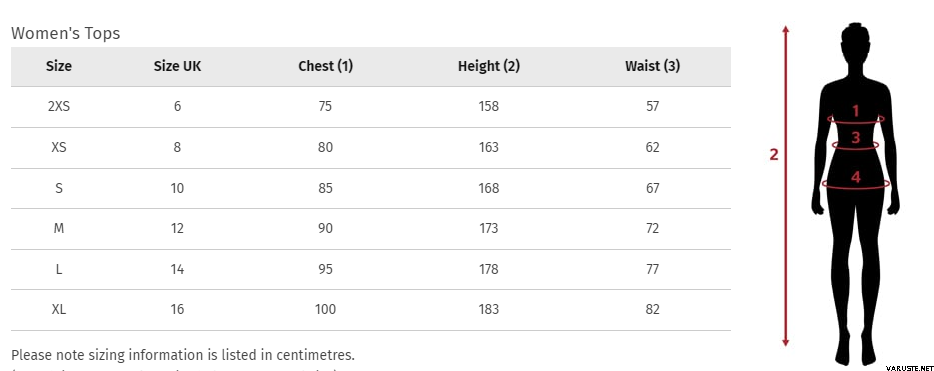Click the silhouette figure's head
The width and height of the screenshot is (934, 371).
point(855,42)
